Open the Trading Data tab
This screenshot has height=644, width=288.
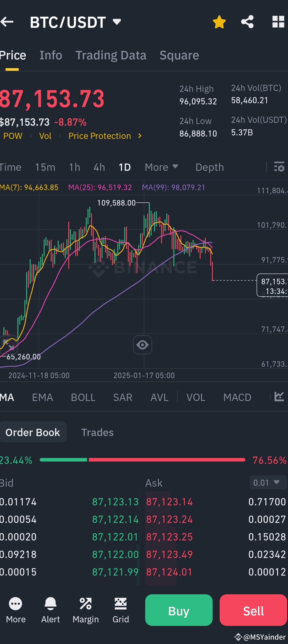(x=111, y=55)
